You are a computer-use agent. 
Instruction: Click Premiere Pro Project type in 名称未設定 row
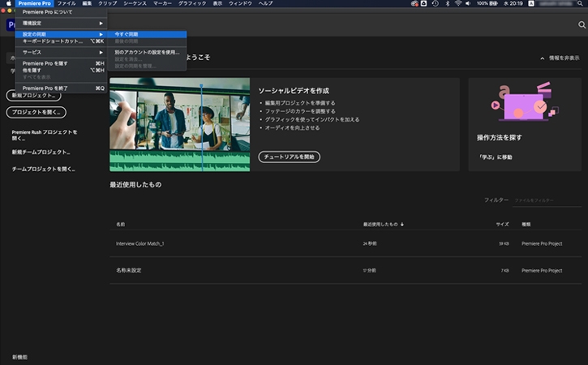click(542, 271)
